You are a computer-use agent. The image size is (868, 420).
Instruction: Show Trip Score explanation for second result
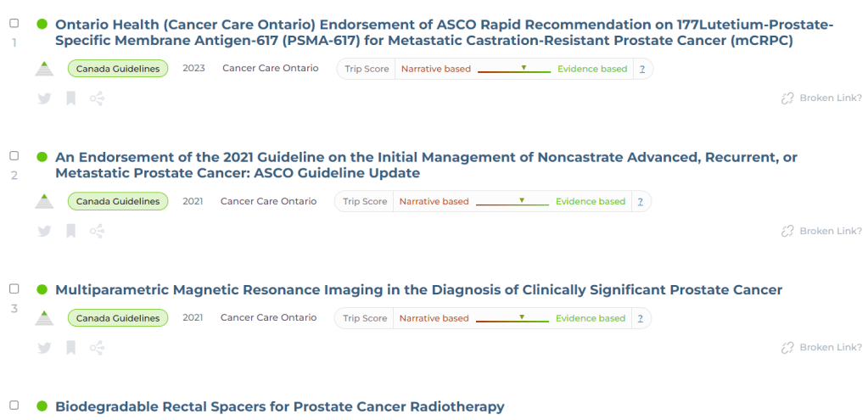[641, 202]
